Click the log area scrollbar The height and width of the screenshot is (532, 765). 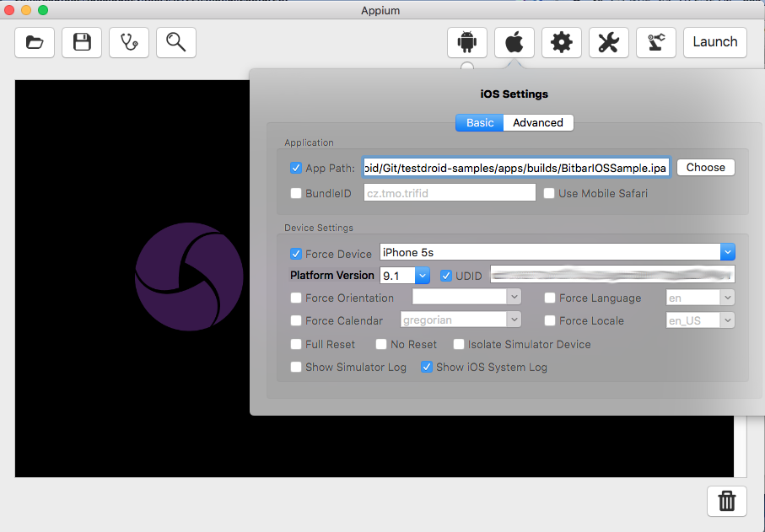(x=740, y=446)
